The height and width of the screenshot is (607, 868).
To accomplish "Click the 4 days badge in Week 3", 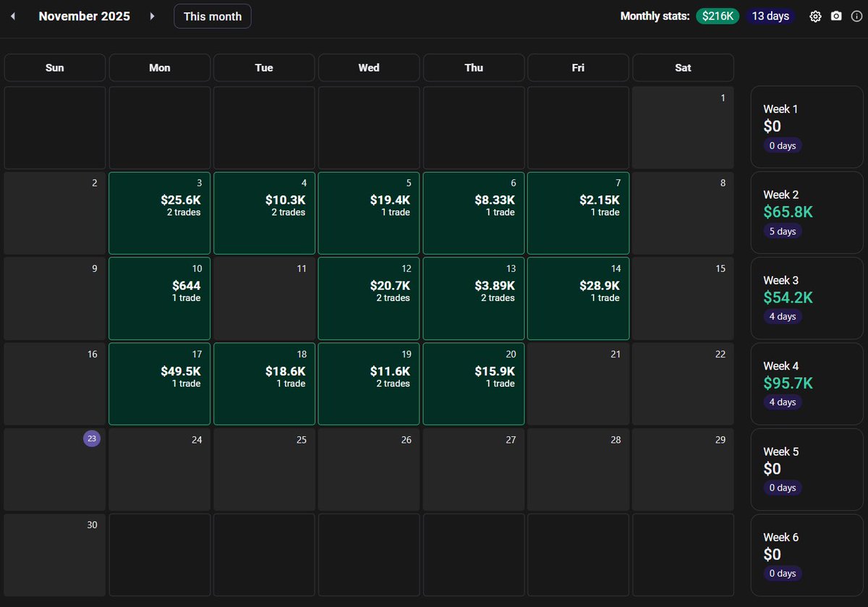I will [783, 317].
